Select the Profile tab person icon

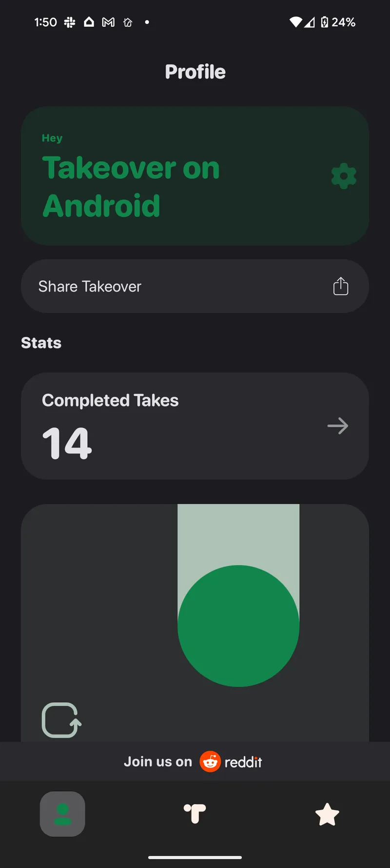(x=62, y=814)
